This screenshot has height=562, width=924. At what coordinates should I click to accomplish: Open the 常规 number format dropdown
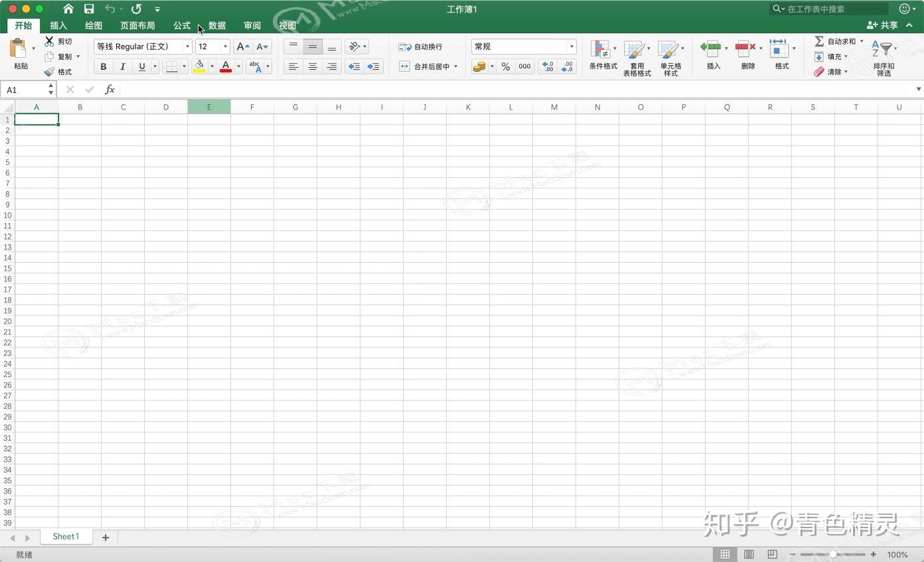(x=571, y=46)
